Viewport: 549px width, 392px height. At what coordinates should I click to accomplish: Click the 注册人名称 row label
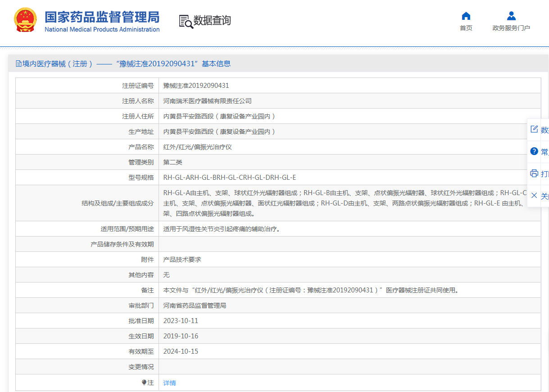point(138,101)
